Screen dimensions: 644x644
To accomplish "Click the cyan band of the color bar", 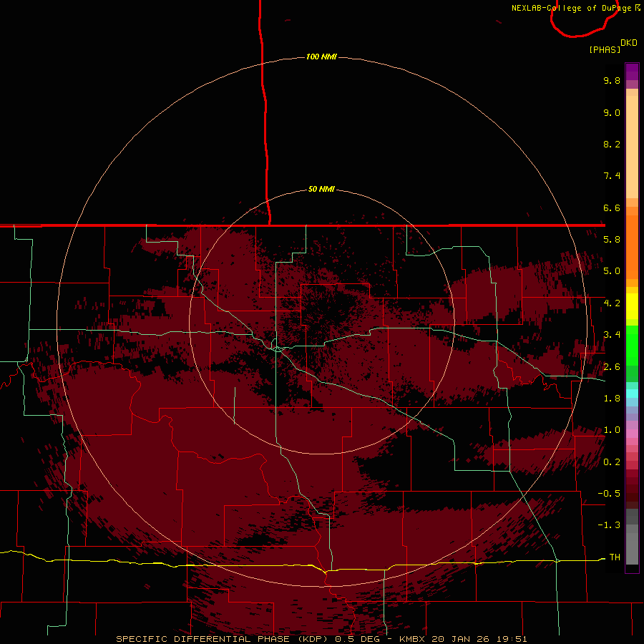I will (x=632, y=394).
